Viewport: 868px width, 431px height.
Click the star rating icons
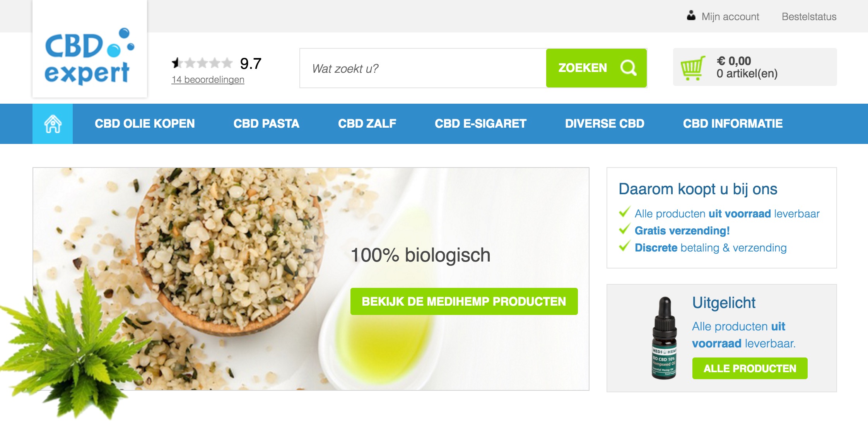[x=202, y=63]
